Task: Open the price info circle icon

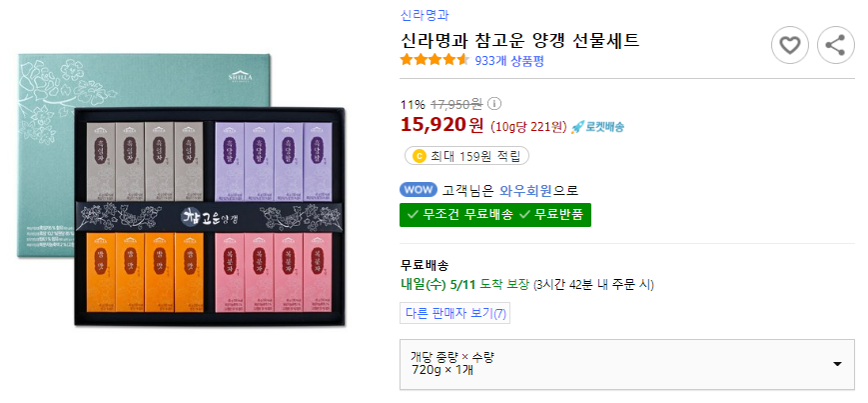Action: click(x=494, y=104)
